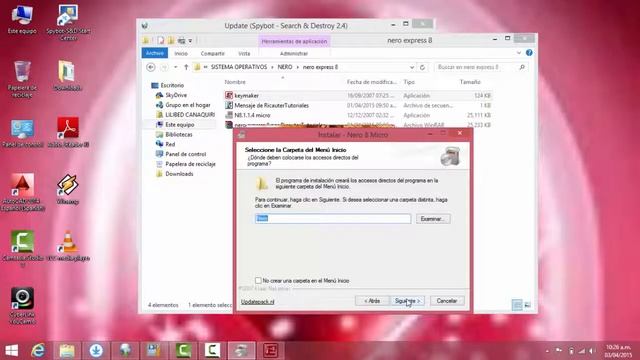Viewport: 640px width, 360px height.
Task: Open the recent locations dropdown arrow
Action: tap(176, 67)
